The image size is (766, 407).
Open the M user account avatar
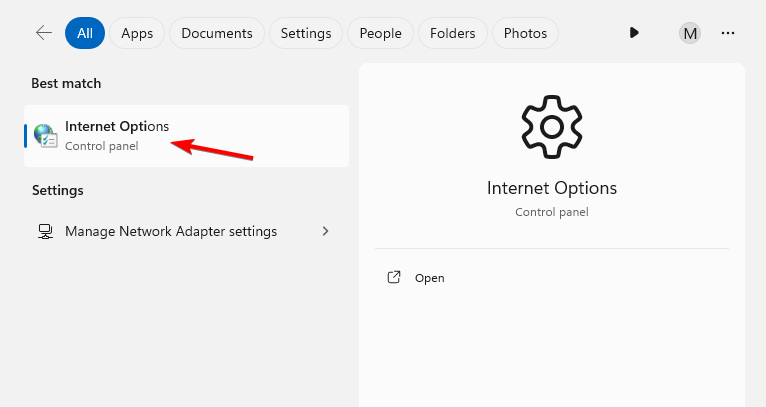point(690,33)
